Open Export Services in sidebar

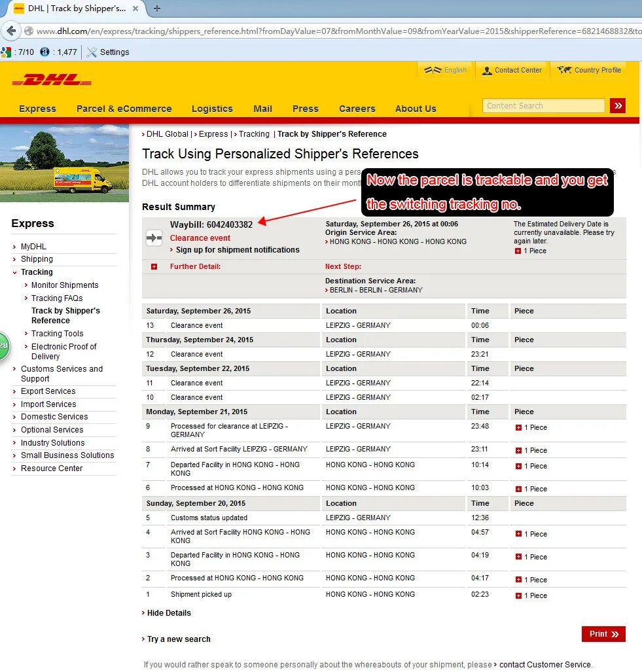pyautogui.click(x=48, y=391)
